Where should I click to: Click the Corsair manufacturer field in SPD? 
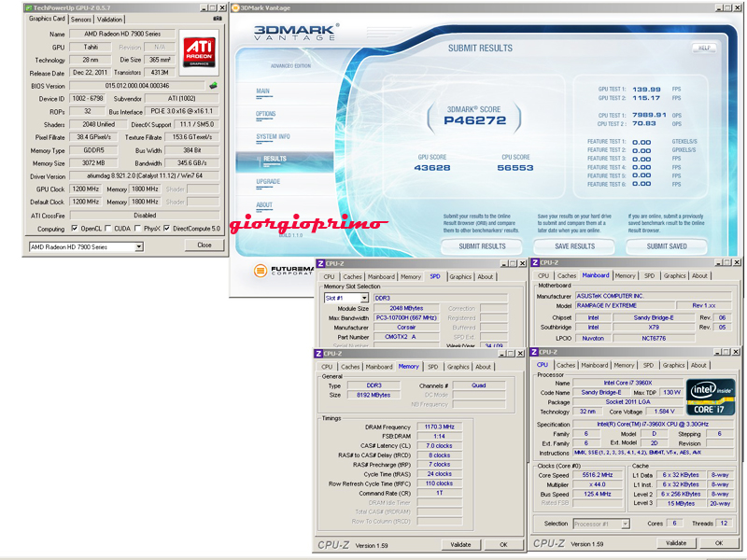tap(406, 328)
